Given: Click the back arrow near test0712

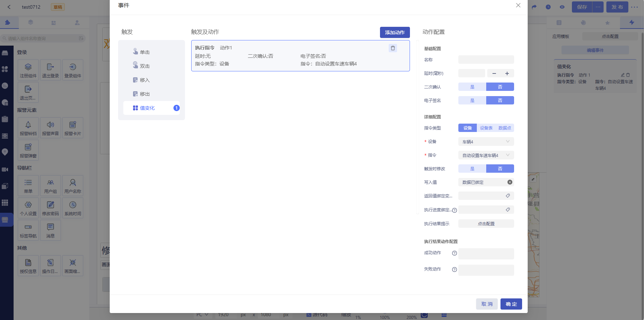Looking at the screenshot, I should [x=9, y=7].
